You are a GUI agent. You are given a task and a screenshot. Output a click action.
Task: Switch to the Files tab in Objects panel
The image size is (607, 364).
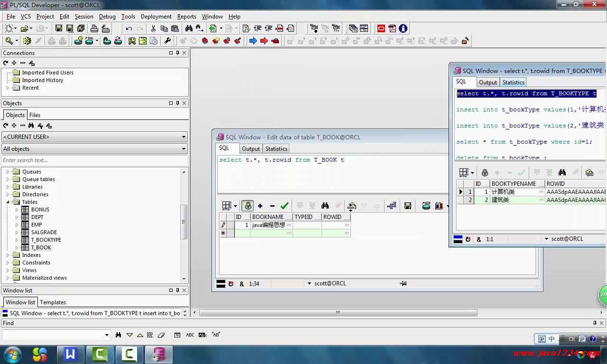coord(35,115)
